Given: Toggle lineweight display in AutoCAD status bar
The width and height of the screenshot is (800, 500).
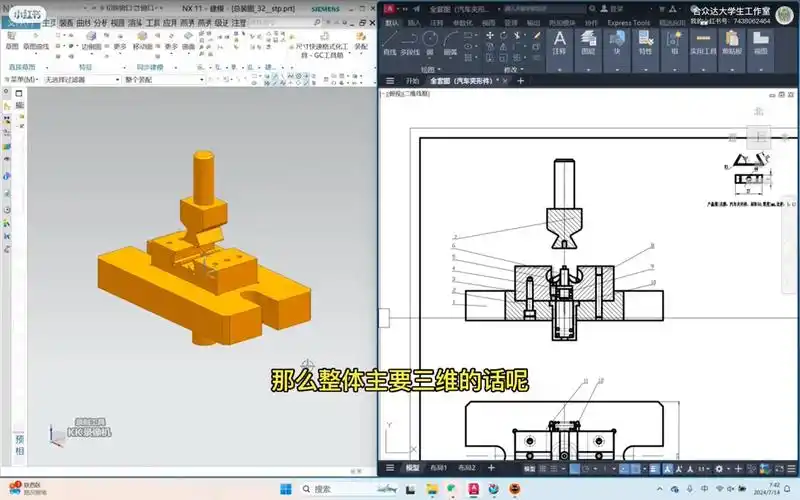Looking at the screenshot, I should click(x=654, y=468).
